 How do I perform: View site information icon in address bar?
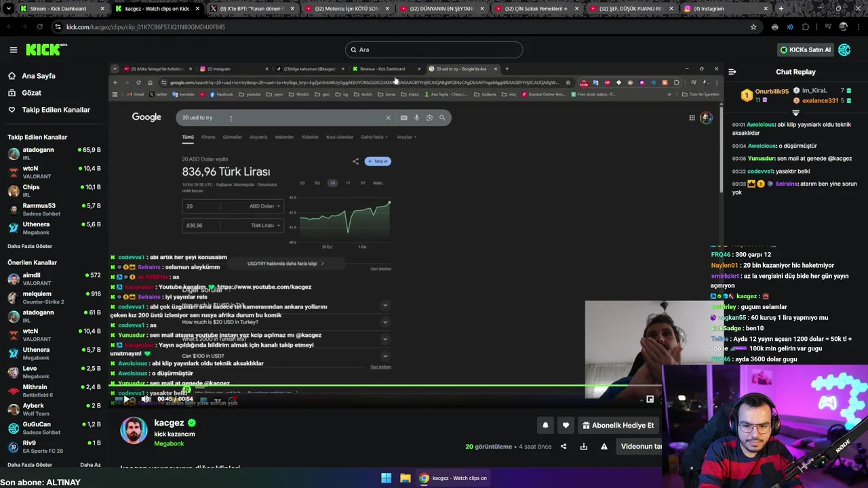[x=58, y=27]
